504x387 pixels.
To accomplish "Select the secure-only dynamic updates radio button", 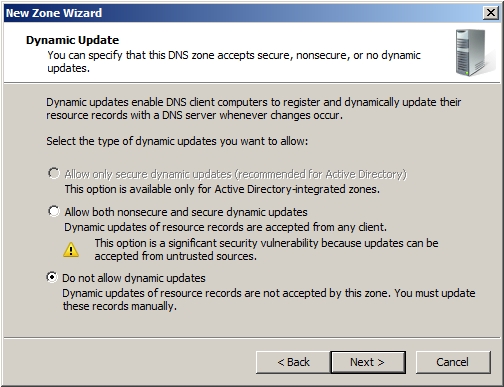I will [53, 173].
